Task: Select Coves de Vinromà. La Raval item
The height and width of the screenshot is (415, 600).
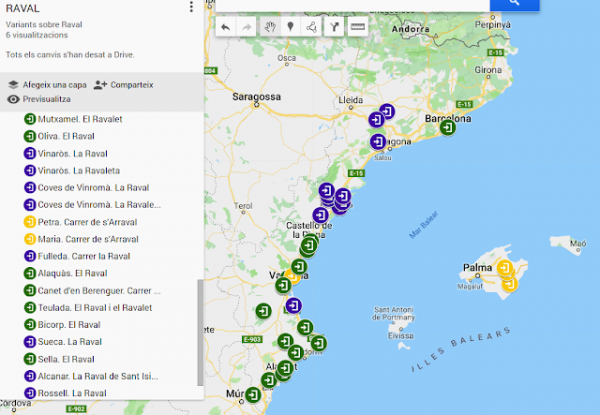Action: point(93,187)
